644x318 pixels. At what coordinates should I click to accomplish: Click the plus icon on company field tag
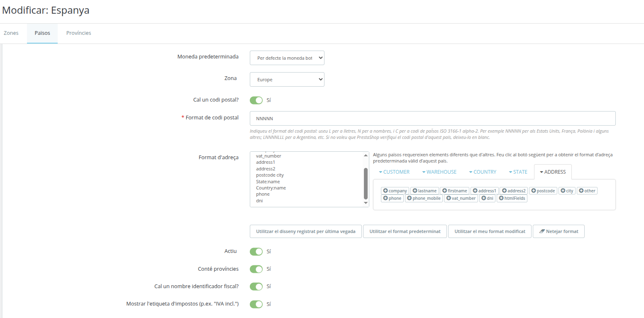pos(385,191)
